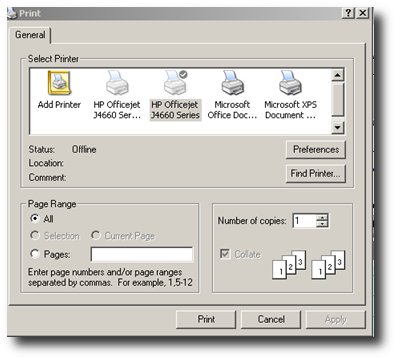
Task: Select the All page range radio button
Action: 34,218
